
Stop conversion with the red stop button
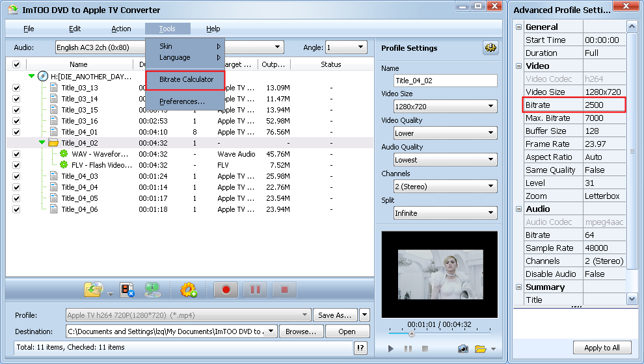284,290
